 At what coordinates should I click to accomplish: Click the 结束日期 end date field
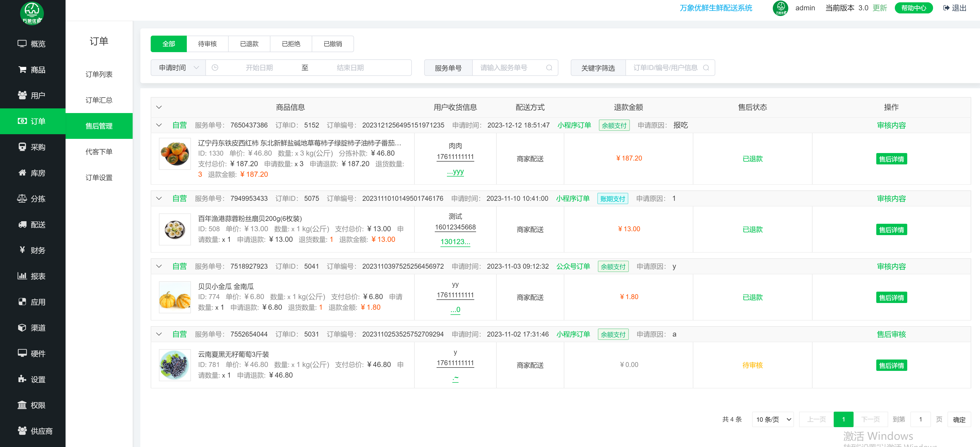(x=350, y=68)
